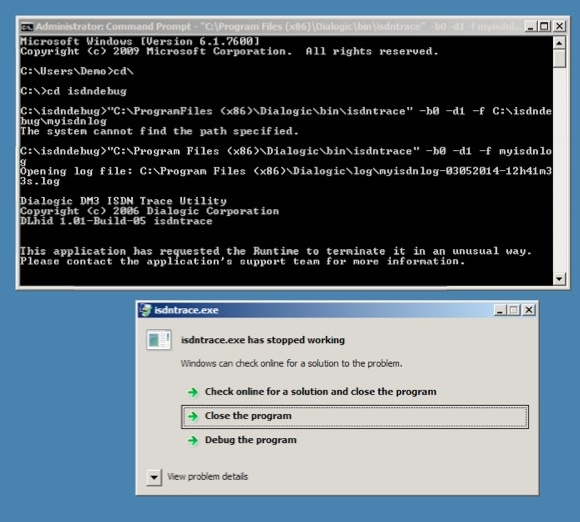580x522 pixels.
Task: Click 'Windows can check online for a solution' text
Action: (x=291, y=364)
